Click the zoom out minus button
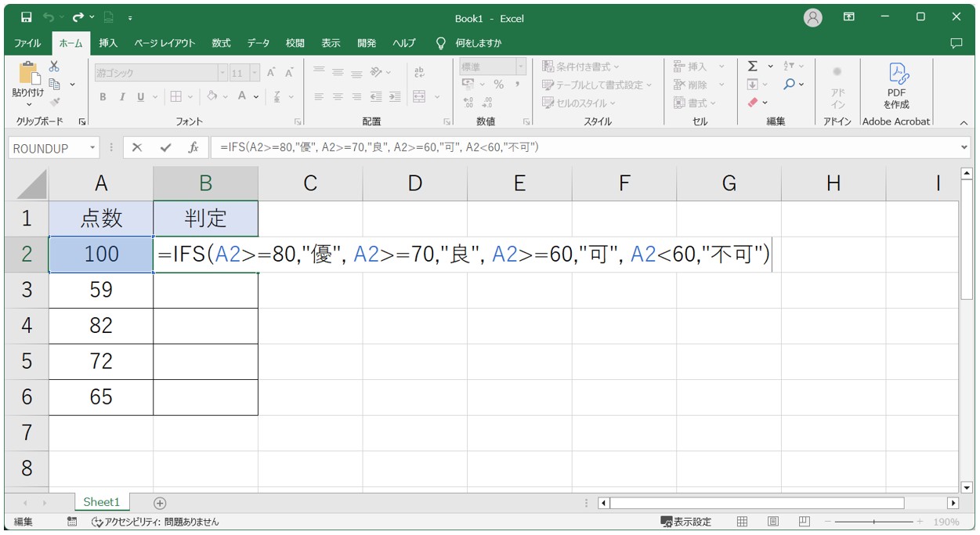The image size is (980, 535). click(826, 522)
